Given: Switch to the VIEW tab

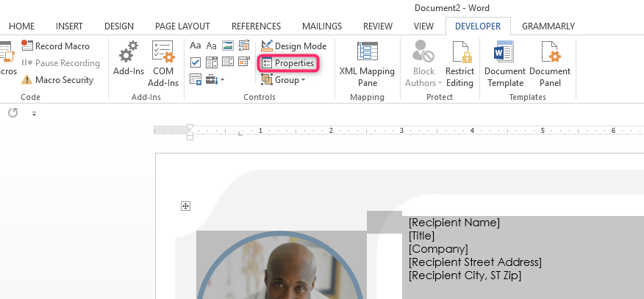Looking at the screenshot, I should (423, 26).
